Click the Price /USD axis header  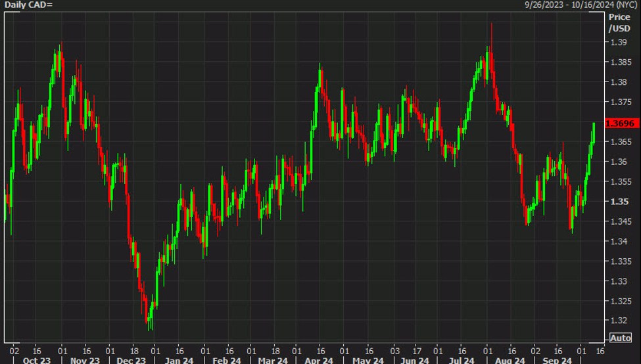tap(619, 22)
